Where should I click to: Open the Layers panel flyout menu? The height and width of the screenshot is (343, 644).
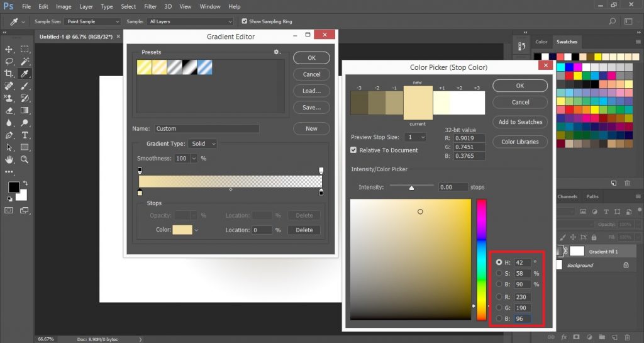coord(638,197)
